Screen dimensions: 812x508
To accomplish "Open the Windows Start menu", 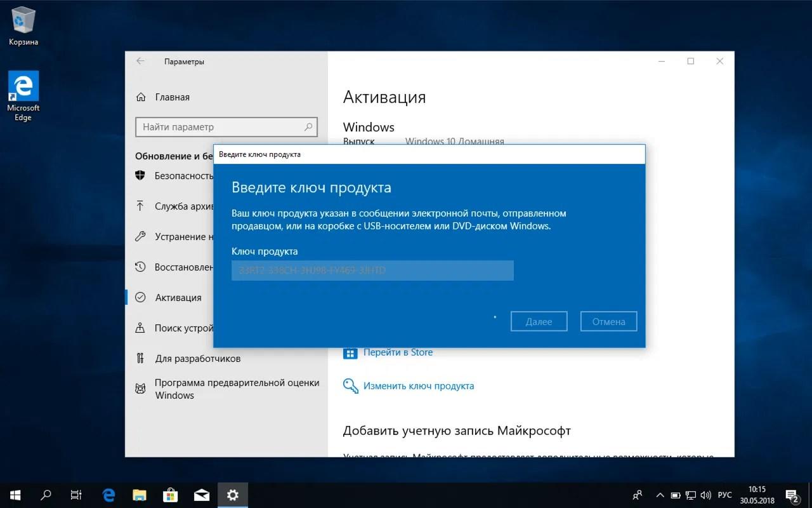I will tap(15, 495).
